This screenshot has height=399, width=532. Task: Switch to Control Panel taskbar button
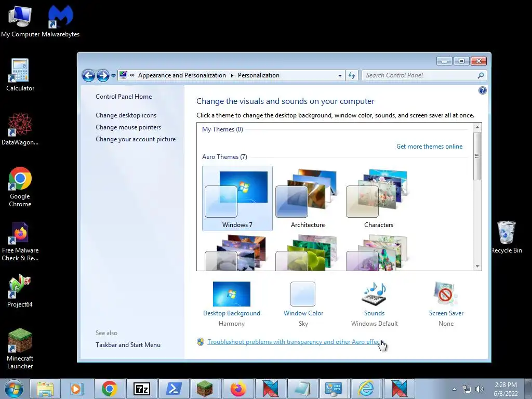(x=334, y=389)
